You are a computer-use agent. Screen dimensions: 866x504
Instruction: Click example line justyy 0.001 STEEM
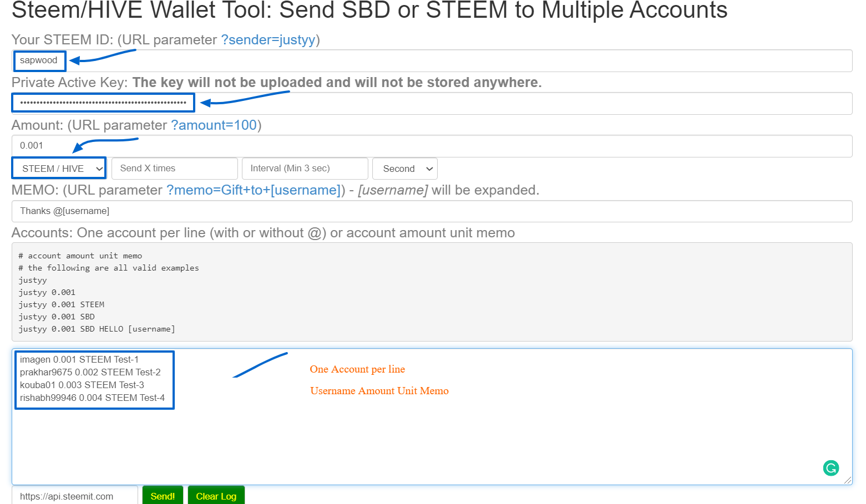click(x=61, y=304)
